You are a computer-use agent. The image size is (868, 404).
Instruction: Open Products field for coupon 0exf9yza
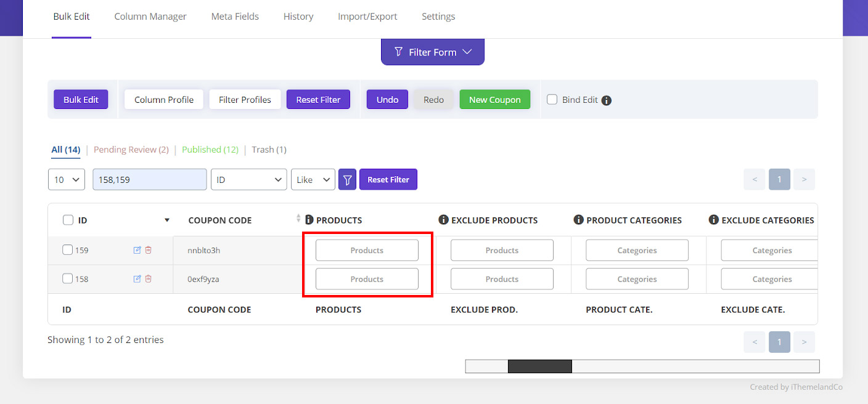(367, 279)
